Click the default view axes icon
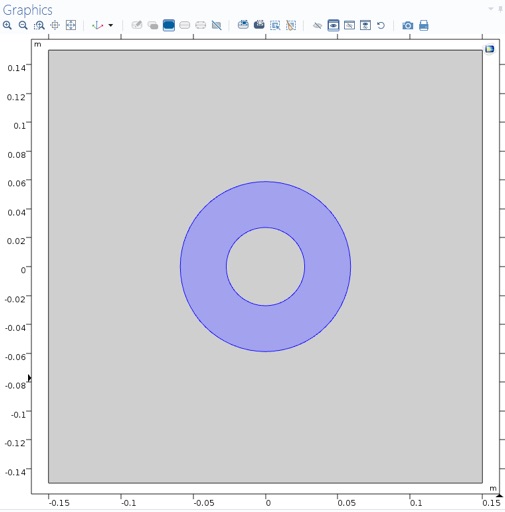The width and height of the screenshot is (505, 512). point(98,25)
